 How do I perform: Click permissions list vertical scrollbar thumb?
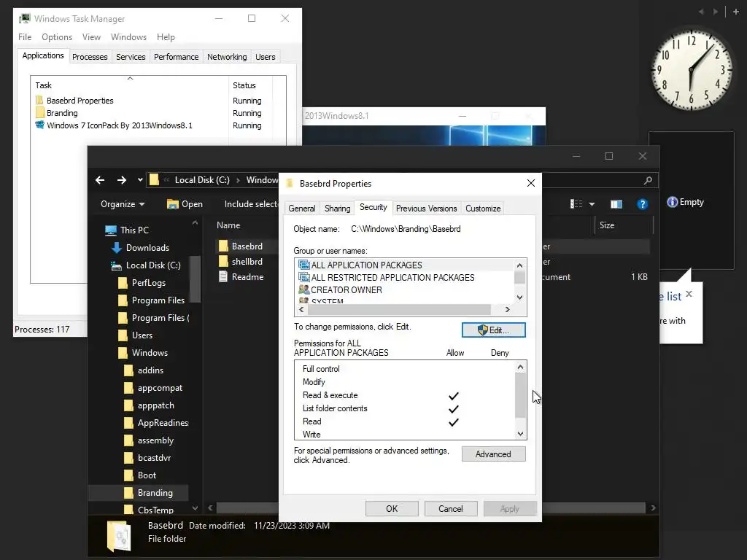[520, 394]
